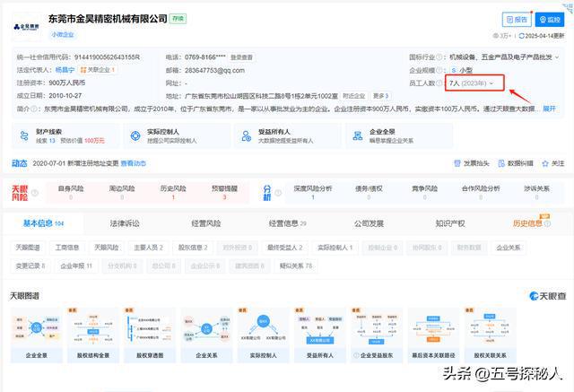Screen dimensions: 574x392
Task: Open legal representative 杨昌宁 link
Action: (65, 70)
